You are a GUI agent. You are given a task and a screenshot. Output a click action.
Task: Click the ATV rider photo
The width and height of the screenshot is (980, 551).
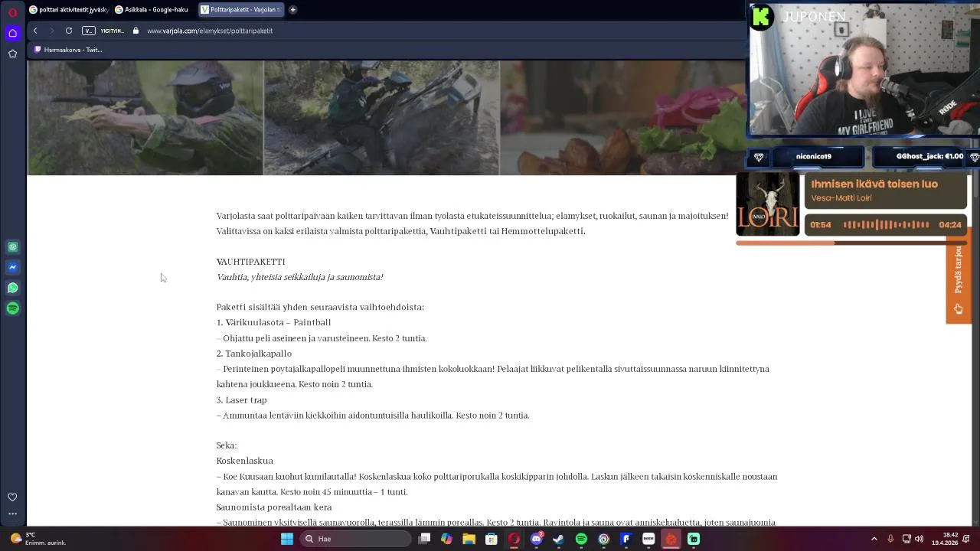[381, 118]
